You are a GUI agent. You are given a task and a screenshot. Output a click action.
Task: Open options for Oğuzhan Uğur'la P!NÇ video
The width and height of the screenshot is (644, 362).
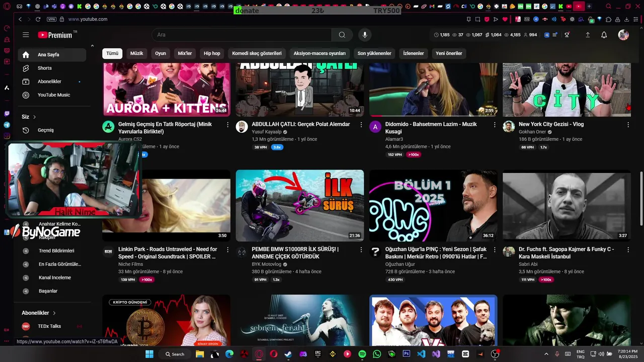click(495, 250)
